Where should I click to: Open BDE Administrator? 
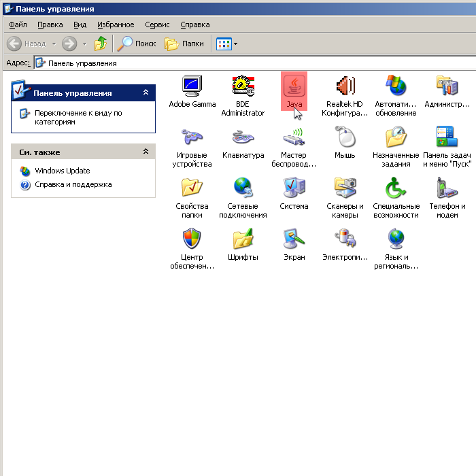243,96
